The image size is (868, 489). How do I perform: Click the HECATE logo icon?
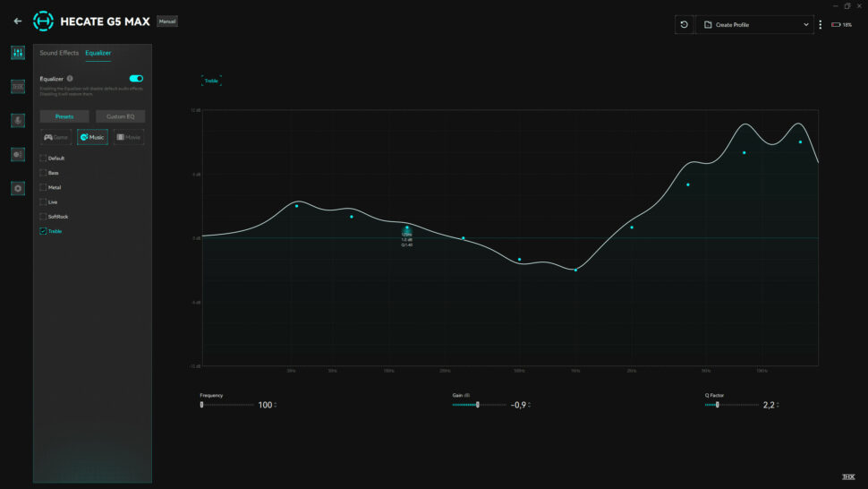click(43, 21)
